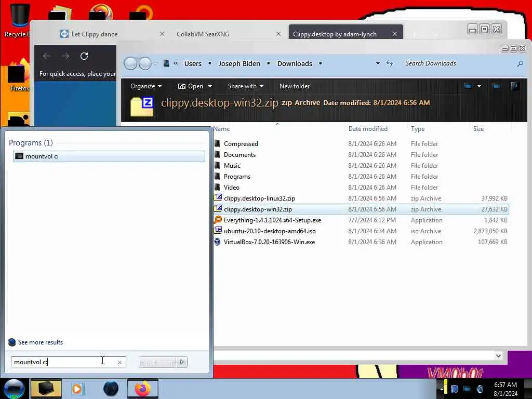Expand the view options dropdown arrow
Viewport: 532px width, 399px height.
click(479, 86)
